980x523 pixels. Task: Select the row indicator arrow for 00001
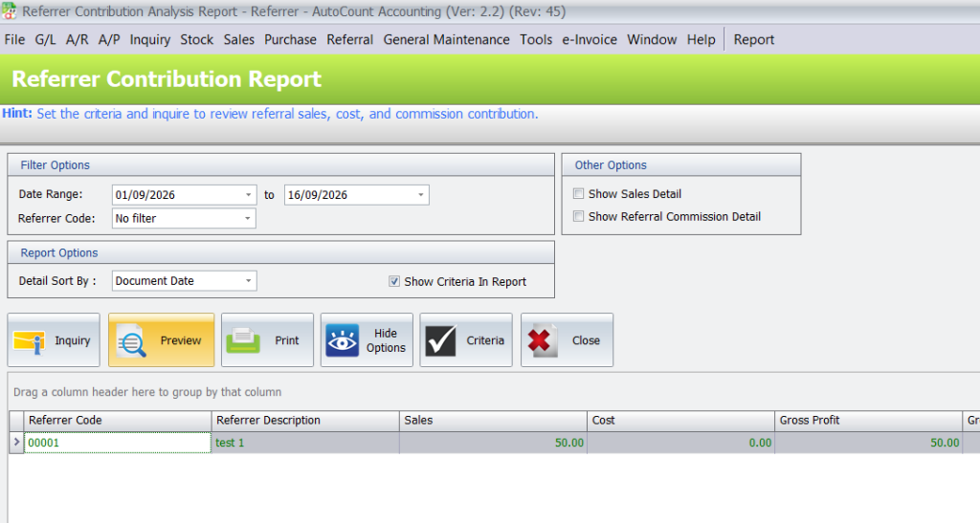pos(16,442)
